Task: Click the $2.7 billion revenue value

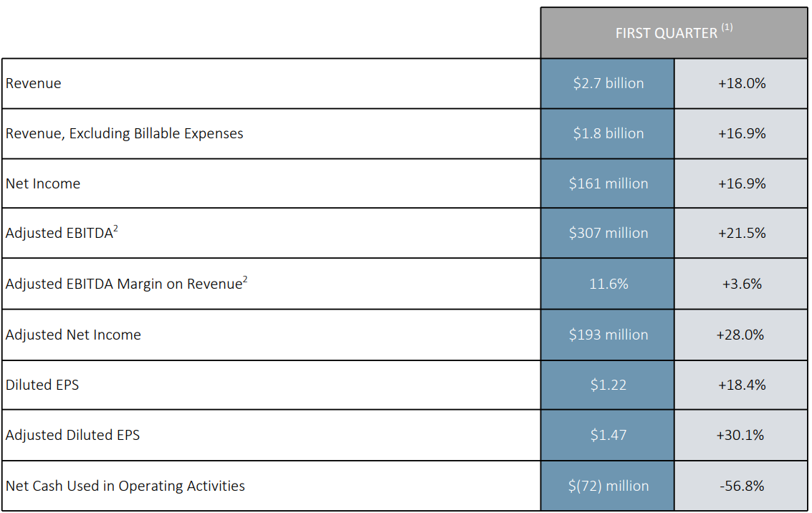Action: 608,83
